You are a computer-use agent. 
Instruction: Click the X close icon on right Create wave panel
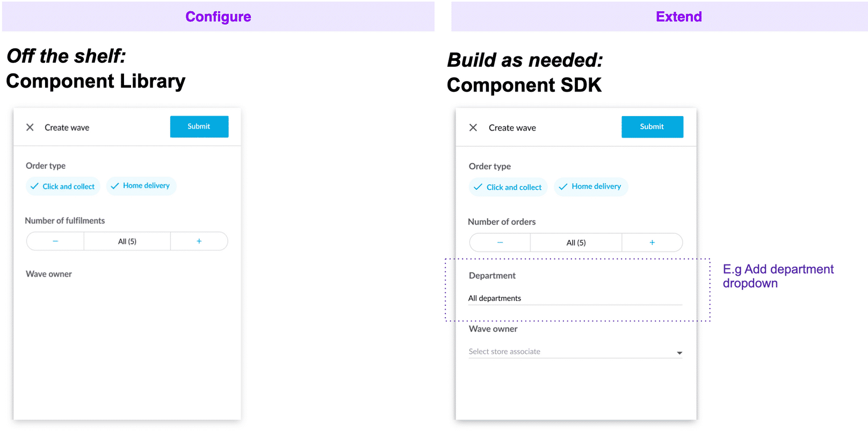[473, 127]
